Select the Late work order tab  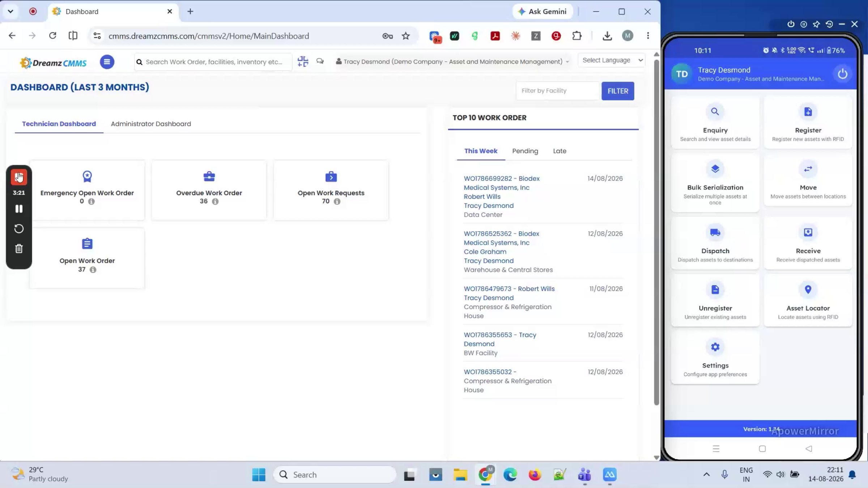tap(559, 151)
